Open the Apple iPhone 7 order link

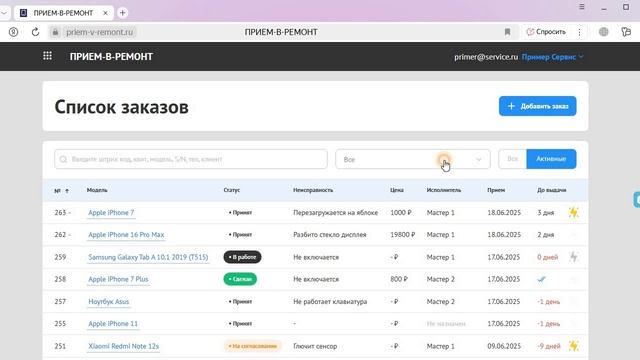point(111,213)
